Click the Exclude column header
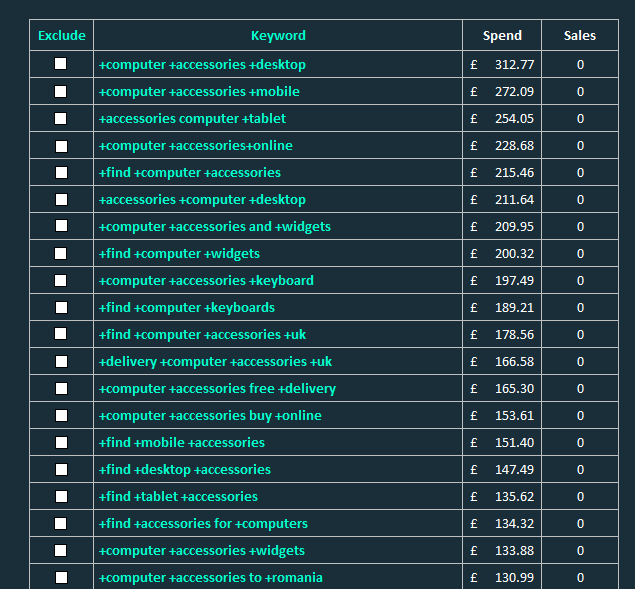Image resolution: width=635 pixels, height=589 pixels. pyautogui.click(x=62, y=35)
